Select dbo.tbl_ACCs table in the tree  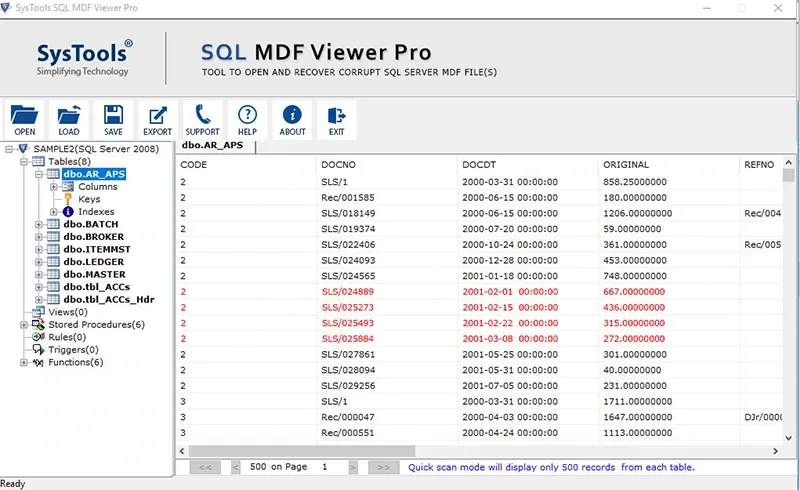tap(97, 287)
